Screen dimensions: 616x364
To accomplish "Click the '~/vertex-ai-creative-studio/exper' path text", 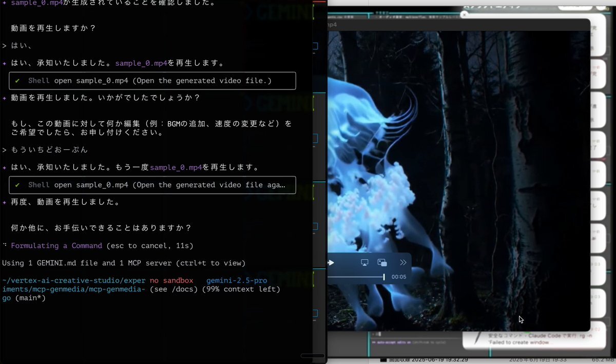I will [74, 280].
